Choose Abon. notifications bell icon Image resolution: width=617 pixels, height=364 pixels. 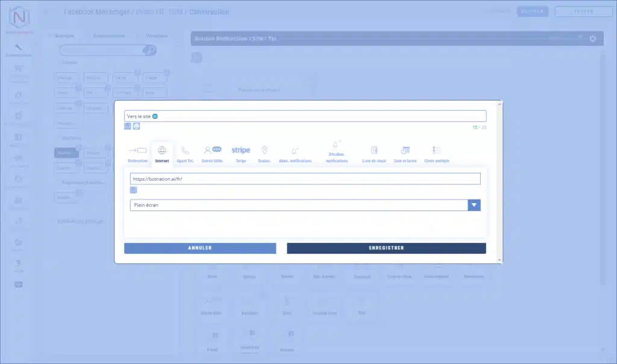[295, 154]
